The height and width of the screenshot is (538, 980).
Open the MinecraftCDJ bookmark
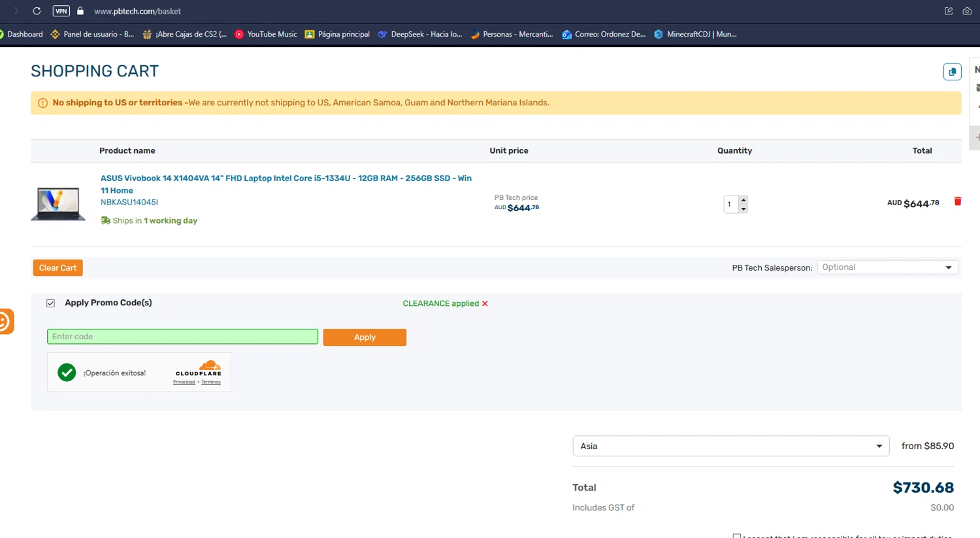pyautogui.click(x=695, y=34)
